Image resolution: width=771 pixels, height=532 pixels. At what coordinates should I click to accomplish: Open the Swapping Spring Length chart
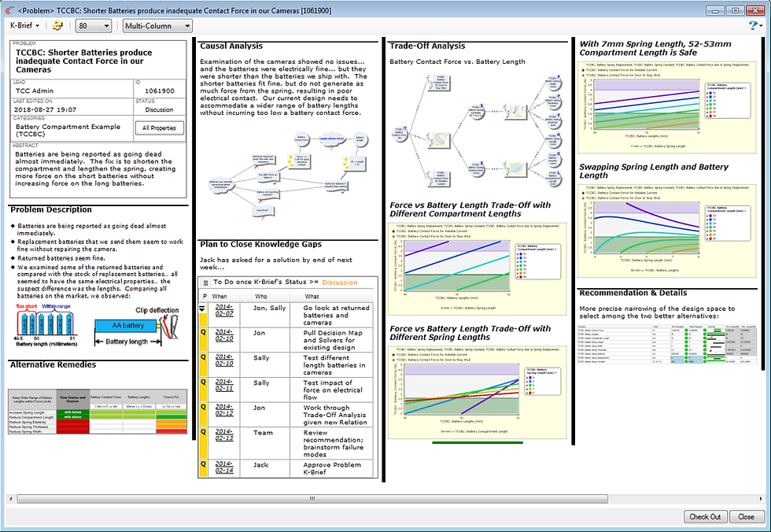coord(667,231)
